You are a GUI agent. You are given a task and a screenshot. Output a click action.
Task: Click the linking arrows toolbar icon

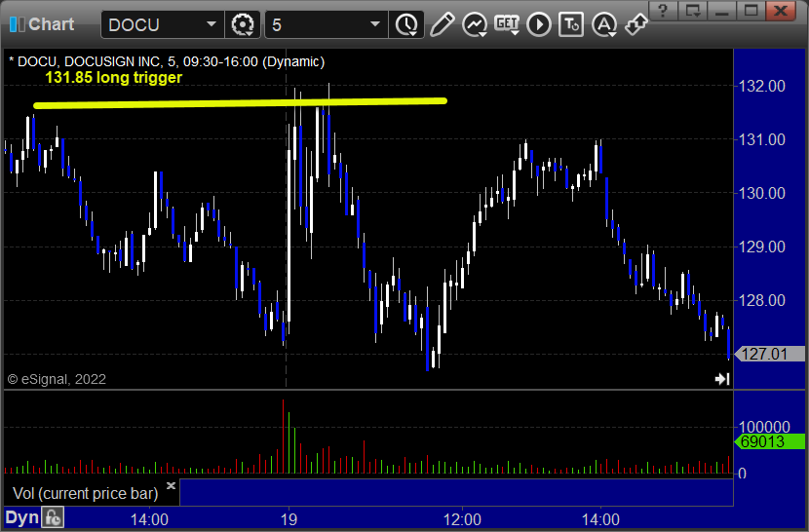pos(636,24)
